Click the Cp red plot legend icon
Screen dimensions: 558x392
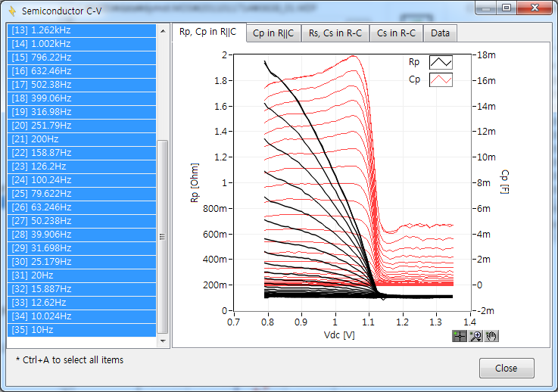point(441,79)
